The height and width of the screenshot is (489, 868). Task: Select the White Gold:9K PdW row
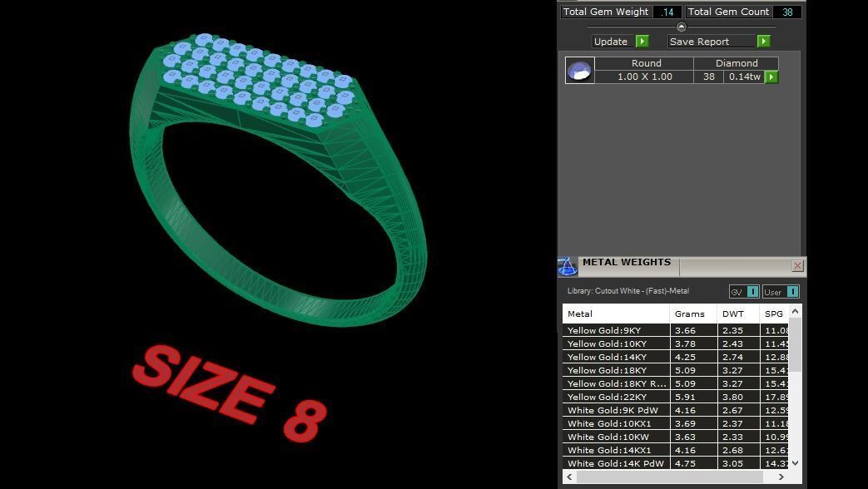676,410
